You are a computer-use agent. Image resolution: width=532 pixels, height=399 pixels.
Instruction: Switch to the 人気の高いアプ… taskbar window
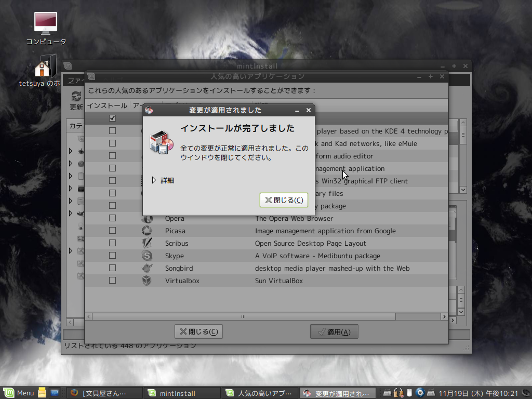tap(260, 393)
